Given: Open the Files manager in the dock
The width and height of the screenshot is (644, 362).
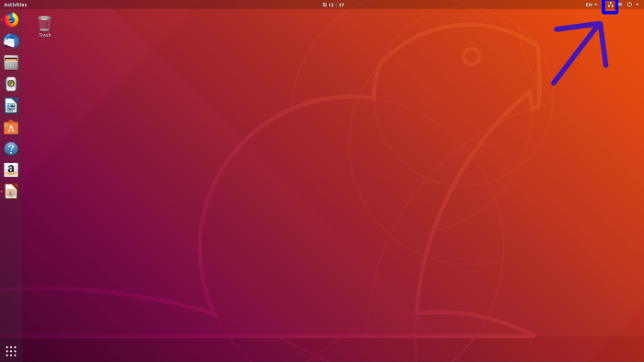Looking at the screenshot, I should [11, 63].
